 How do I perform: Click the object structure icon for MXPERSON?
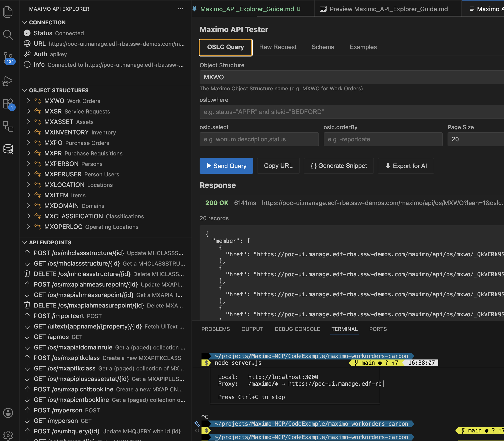point(38,164)
